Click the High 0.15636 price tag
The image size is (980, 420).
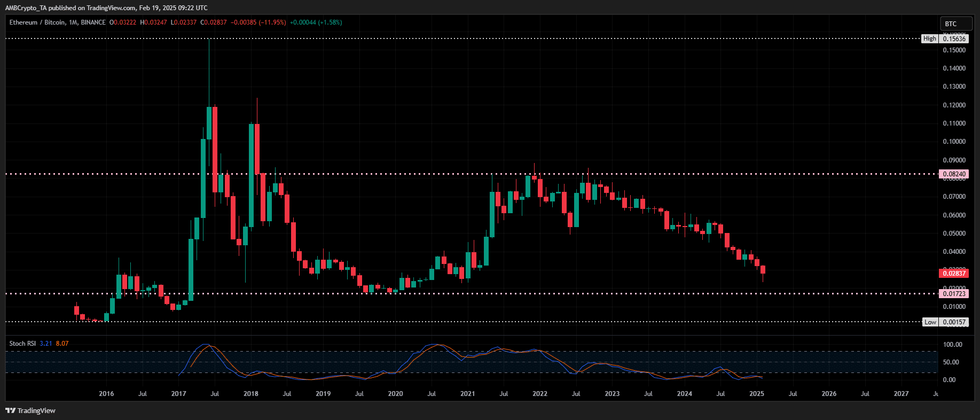(954, 38)
